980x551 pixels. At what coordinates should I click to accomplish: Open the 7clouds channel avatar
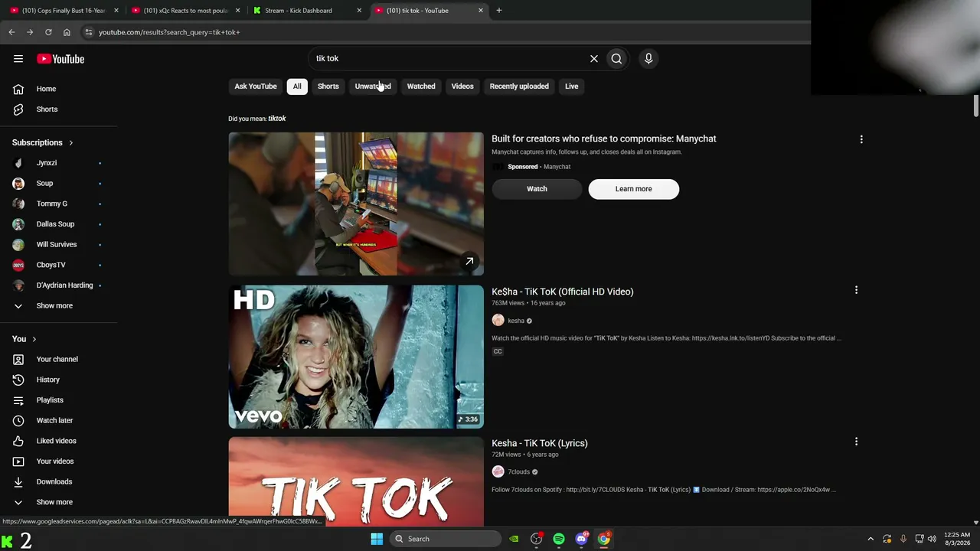coord(498,471)
